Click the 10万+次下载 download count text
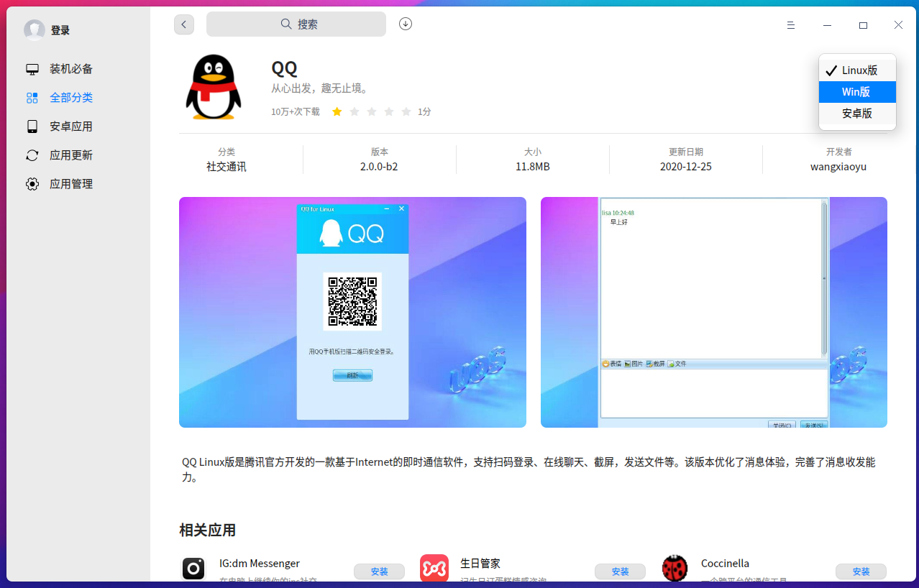The width and height of the screenshot is (919, 588). (x=296, y=112)
